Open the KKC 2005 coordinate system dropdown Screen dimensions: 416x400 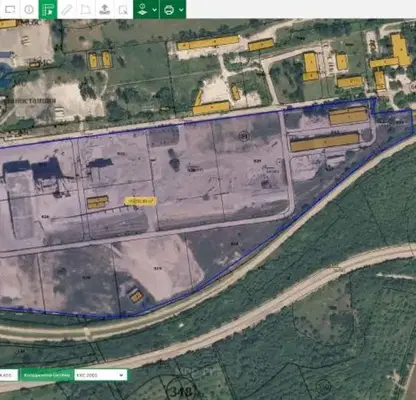(100, 375)
